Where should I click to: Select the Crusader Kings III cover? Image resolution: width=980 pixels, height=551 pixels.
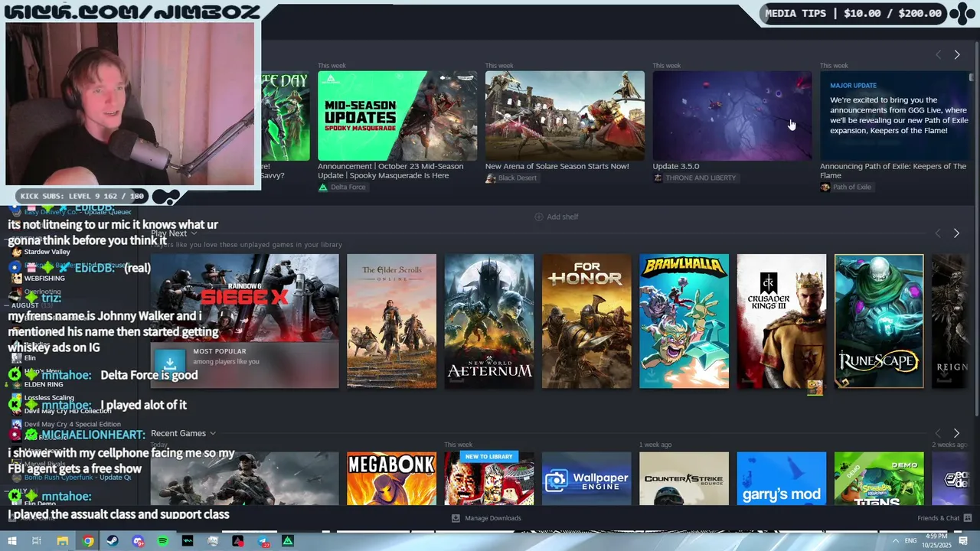782,321
